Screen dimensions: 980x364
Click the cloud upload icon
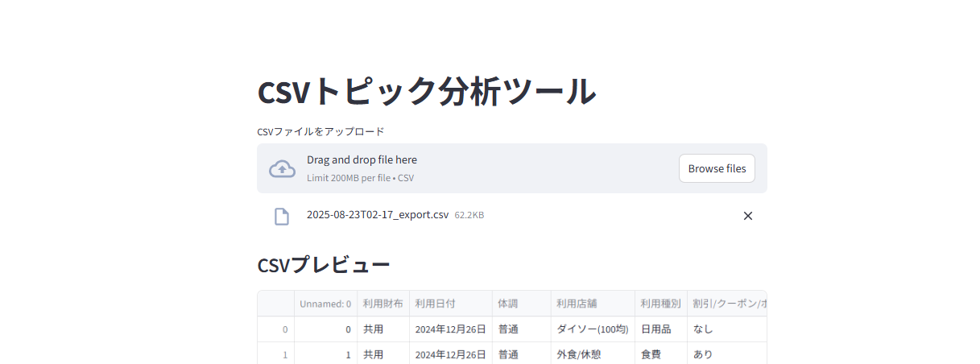(282, 168)
